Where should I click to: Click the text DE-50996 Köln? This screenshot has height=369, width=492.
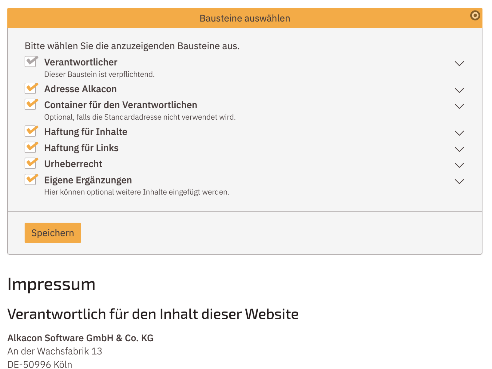[40, 365]
